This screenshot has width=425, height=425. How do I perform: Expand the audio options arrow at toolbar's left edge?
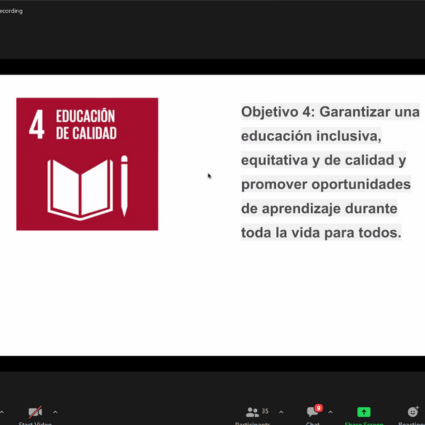point(2,412)
